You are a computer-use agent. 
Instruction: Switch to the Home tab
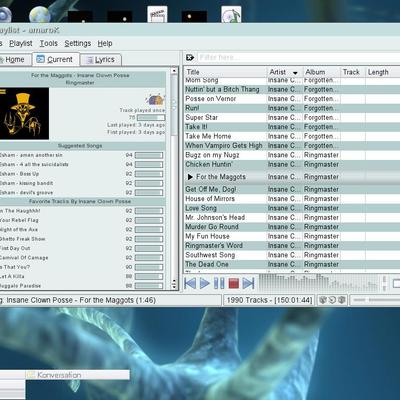[x=15, y=60]
